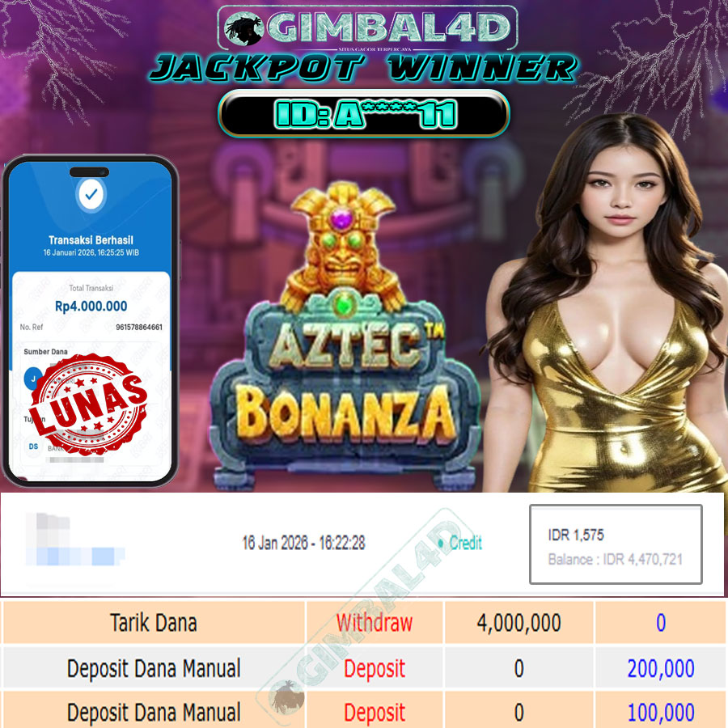Click the Aztec Bonanza game logo
Viewport: 728px width, 728px height.
coord(345,333)
